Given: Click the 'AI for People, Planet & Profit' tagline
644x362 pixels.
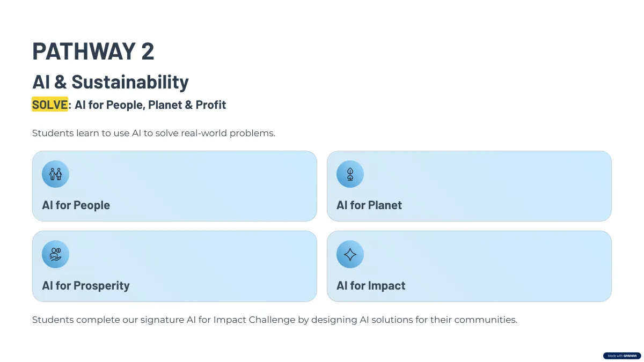Looking at the screenshot, I should 150,105.
